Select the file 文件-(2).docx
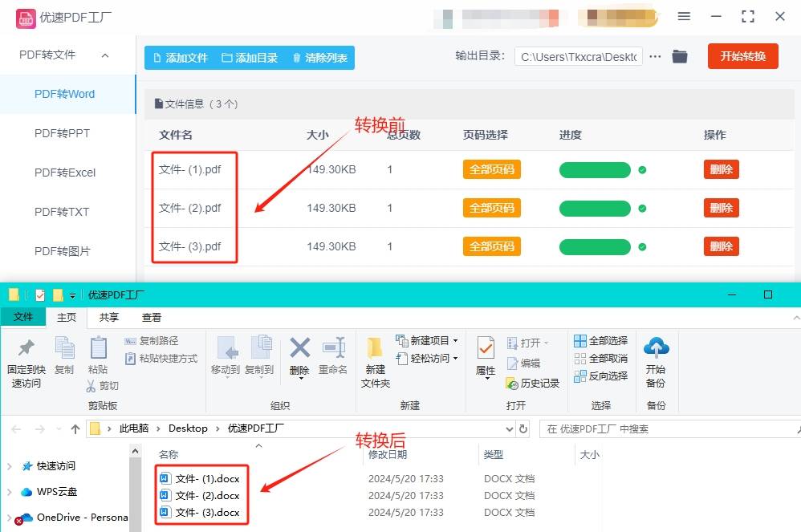 [205, 495]
